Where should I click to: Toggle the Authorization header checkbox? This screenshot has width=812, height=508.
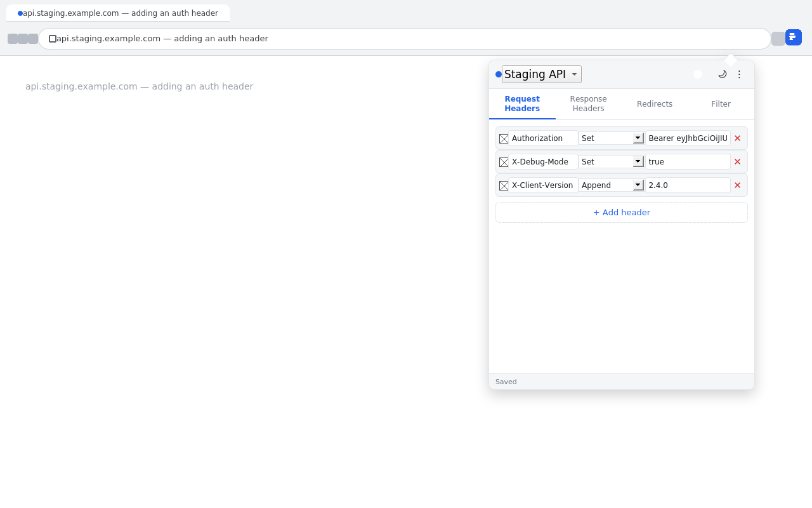[504, 138]
